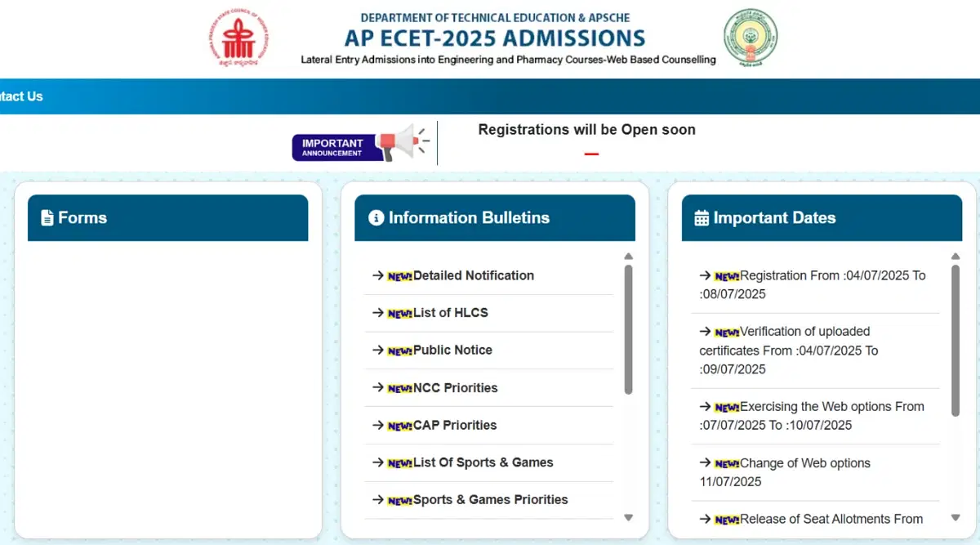The image size is (980, 545).
Task: Click the NEW badge beside Public Notice
Action: coord(400,351)
